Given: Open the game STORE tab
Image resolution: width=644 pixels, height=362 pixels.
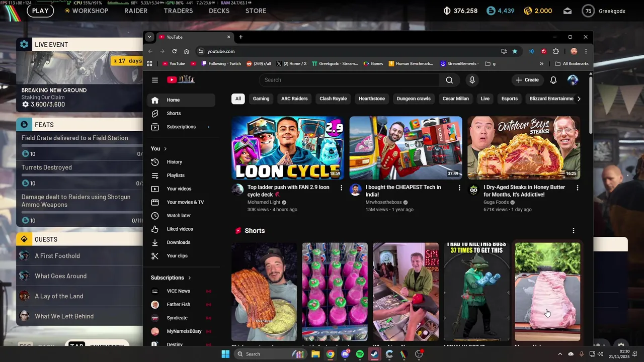Looking at the screenshot, I should click(256, 11).
